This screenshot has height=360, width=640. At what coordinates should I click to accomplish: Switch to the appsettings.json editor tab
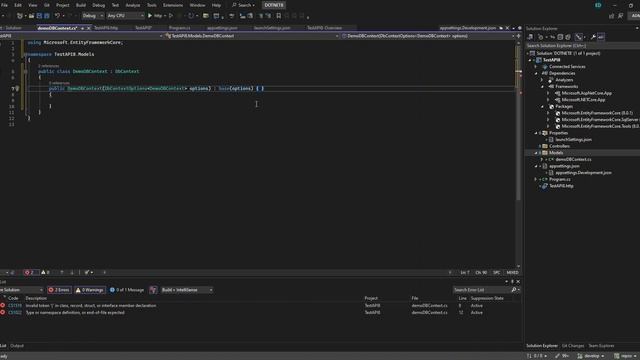(x=222, y=28)
